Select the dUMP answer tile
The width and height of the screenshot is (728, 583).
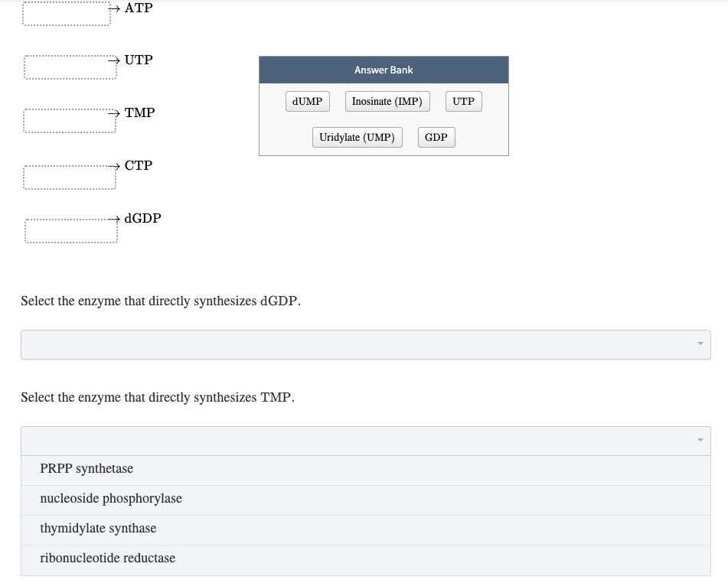click(x=307, y=100)
